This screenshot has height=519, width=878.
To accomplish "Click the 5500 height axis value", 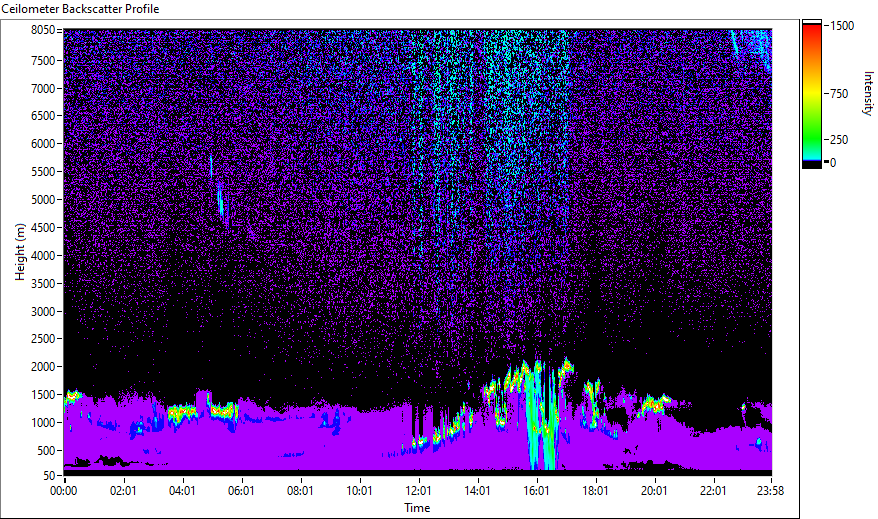I will pyautogui.click(x=43, y=172).
